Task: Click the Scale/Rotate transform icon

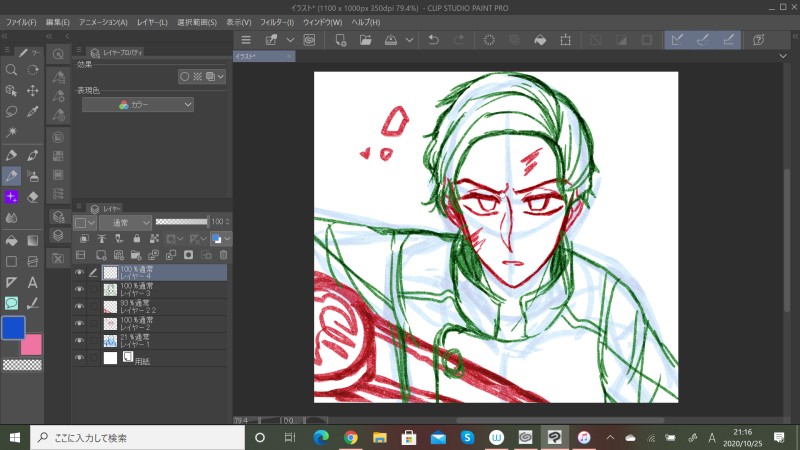Action: pos(565,40)
